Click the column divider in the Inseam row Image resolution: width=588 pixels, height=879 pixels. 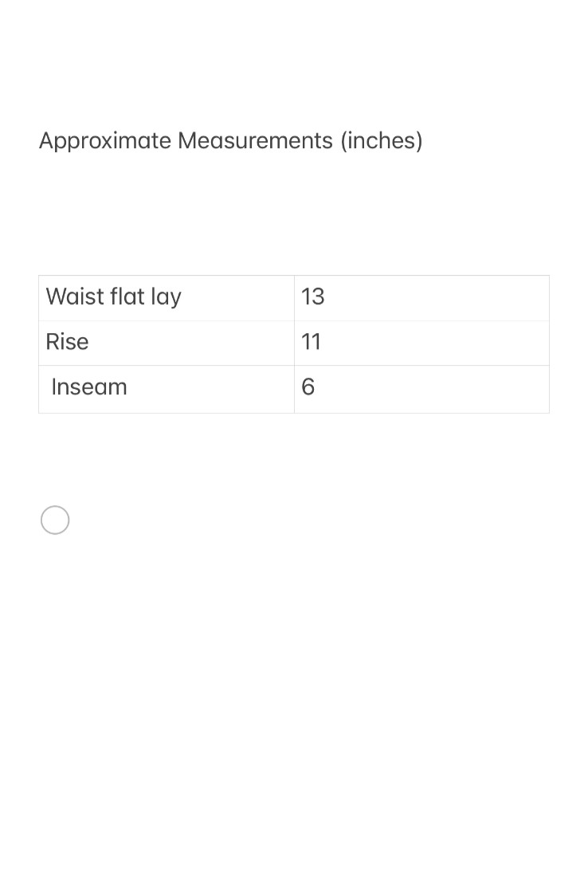[x=294, y=388]
